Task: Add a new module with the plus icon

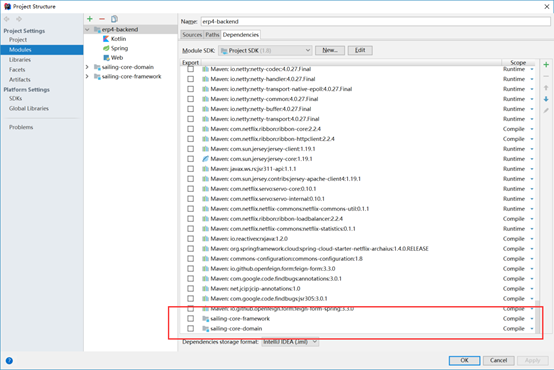Action: (90, 19)
